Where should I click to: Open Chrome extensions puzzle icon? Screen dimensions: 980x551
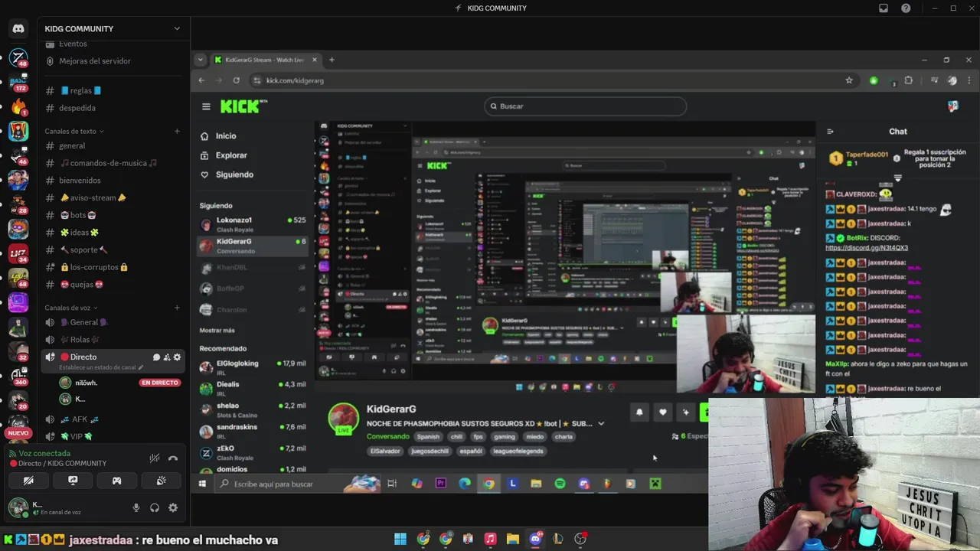(909, 80)
